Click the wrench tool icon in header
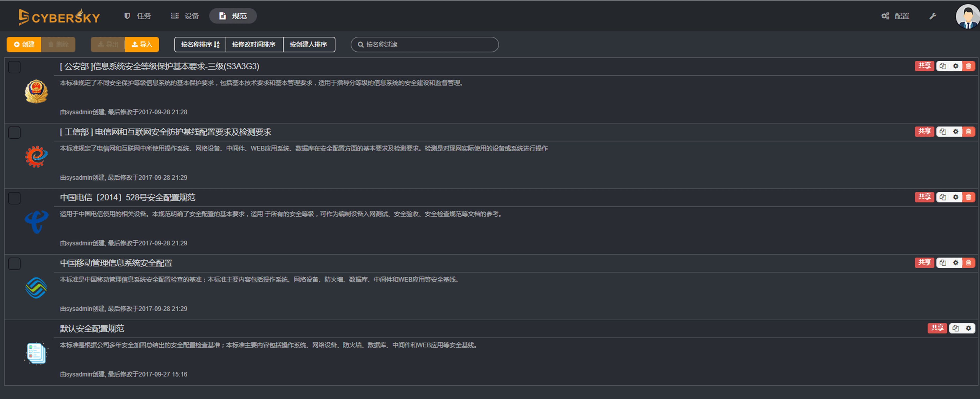 (933, 16)
